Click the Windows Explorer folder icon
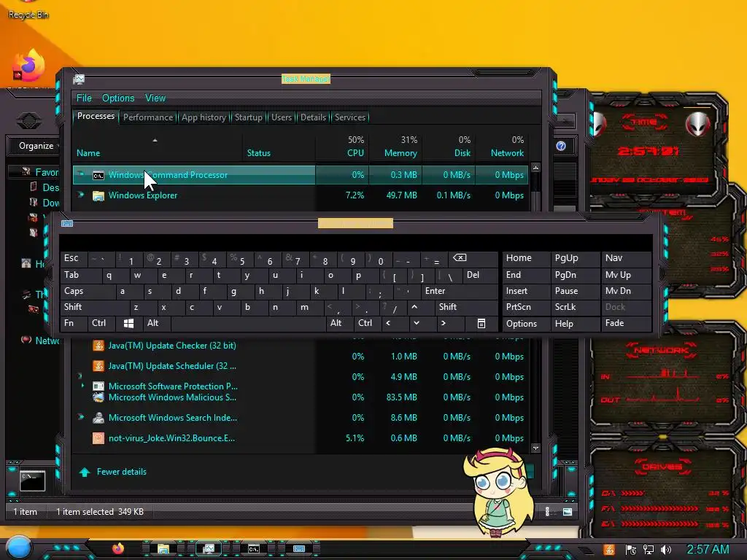This screenshot has height=560, width=747. pos(98,195)
